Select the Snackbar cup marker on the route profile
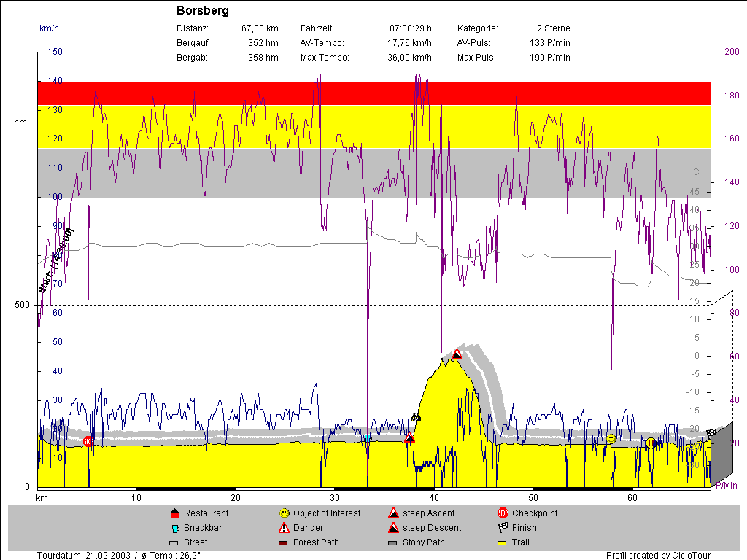This screenshot has width=747, height=560. [368, 438]
